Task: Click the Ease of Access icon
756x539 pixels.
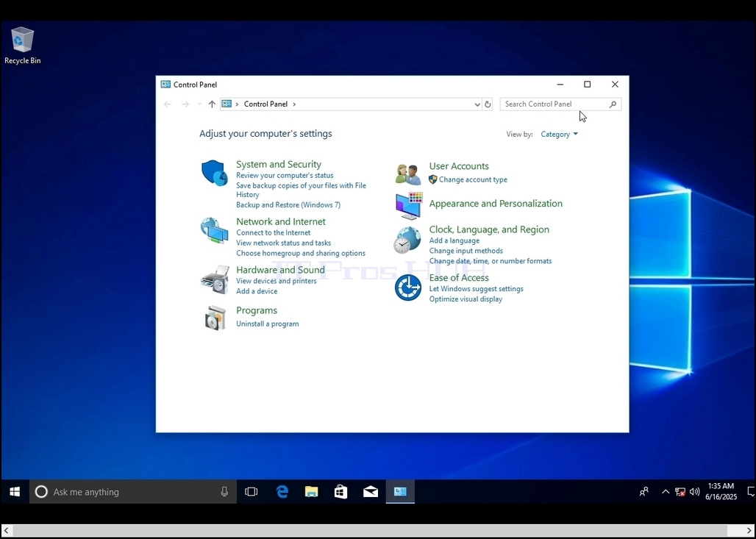Action: pos(408,288)
